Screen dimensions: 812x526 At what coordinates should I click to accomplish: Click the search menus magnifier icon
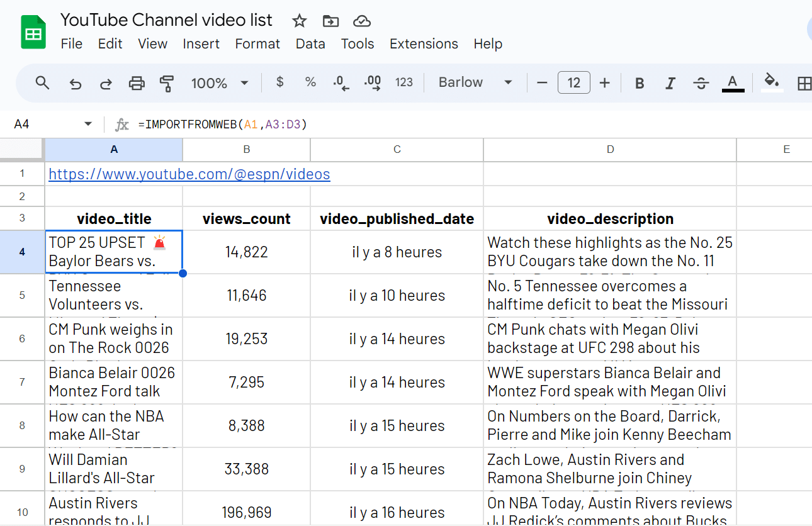42,83
